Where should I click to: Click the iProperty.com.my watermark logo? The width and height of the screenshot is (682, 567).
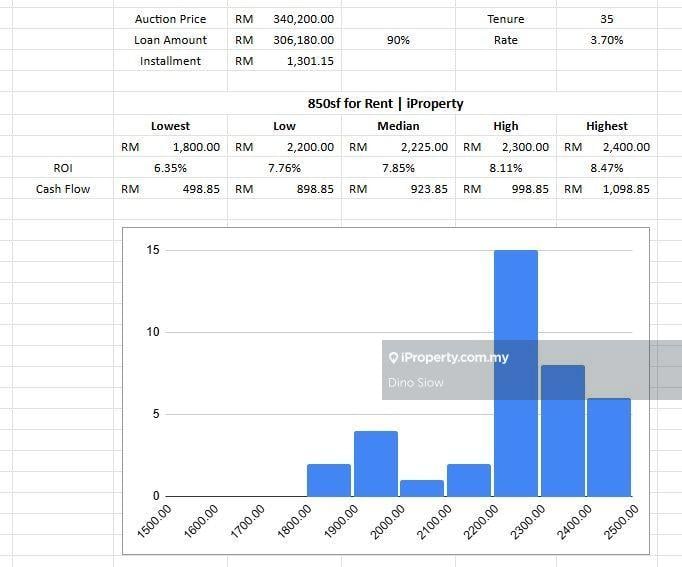pos(448,358)
